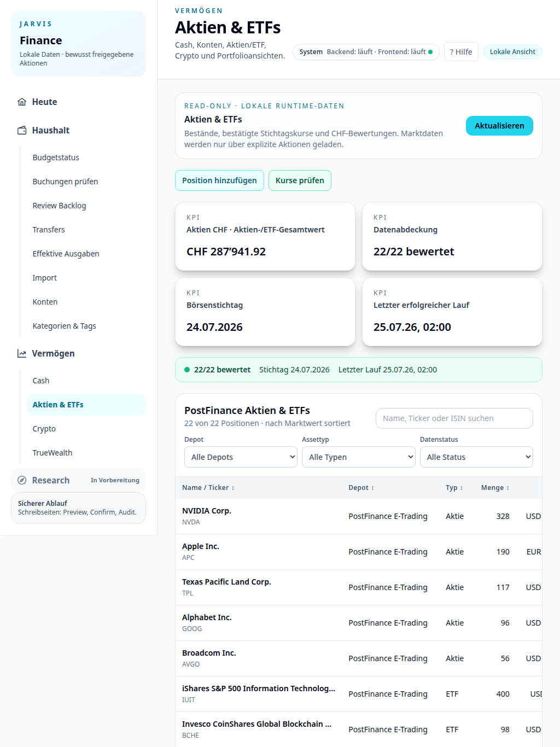Open the Alle Depots dropdown
The height and width of the screenshot is (747, 560).
pos(241,457)
